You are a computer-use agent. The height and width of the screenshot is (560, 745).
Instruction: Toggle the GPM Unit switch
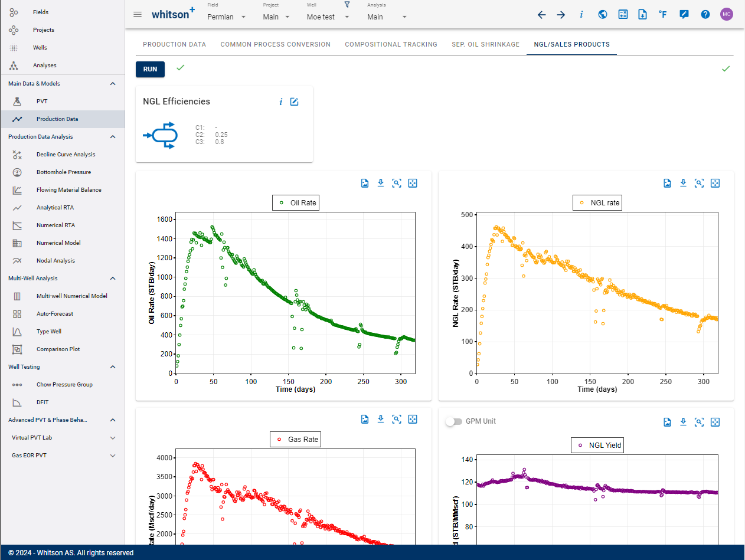tap(453, 422)
